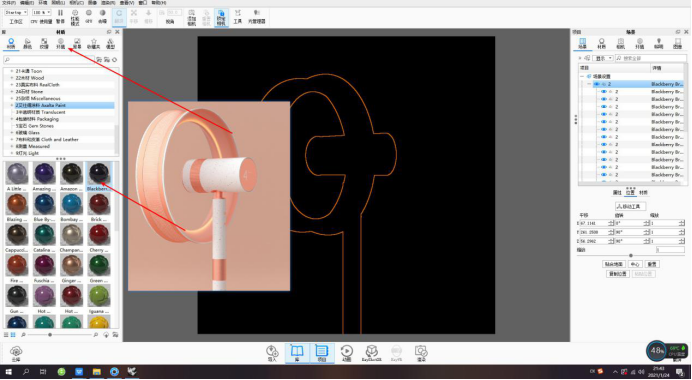Open File Explorer from the taskbar
692x380 pixels.
coord(97,372)
